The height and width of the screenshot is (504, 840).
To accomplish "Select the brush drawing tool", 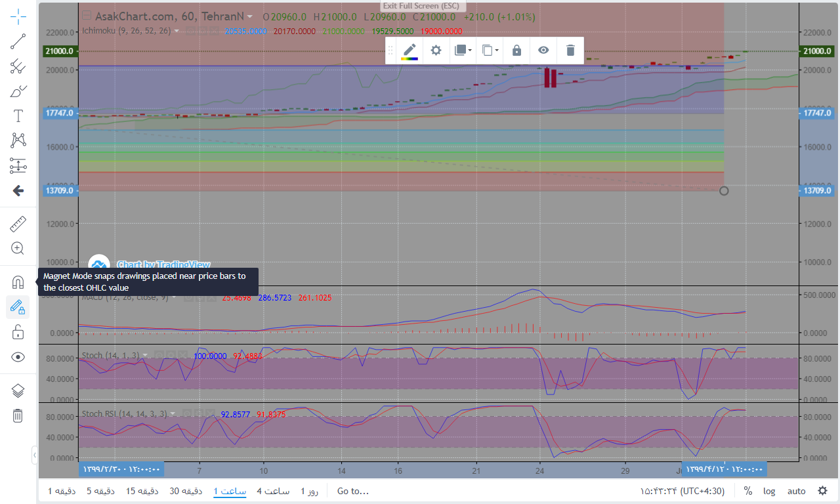I will [18, 91].
